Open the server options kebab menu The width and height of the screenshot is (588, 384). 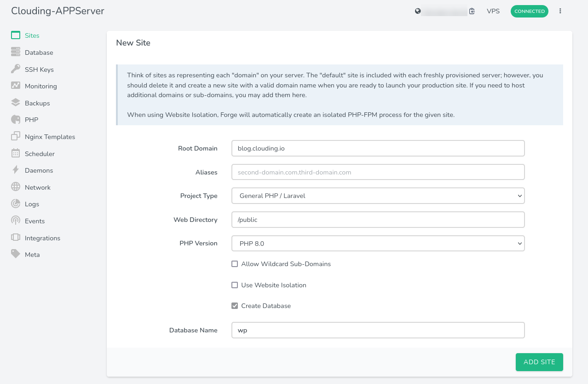pyautogui.click(x=560, y=11)
